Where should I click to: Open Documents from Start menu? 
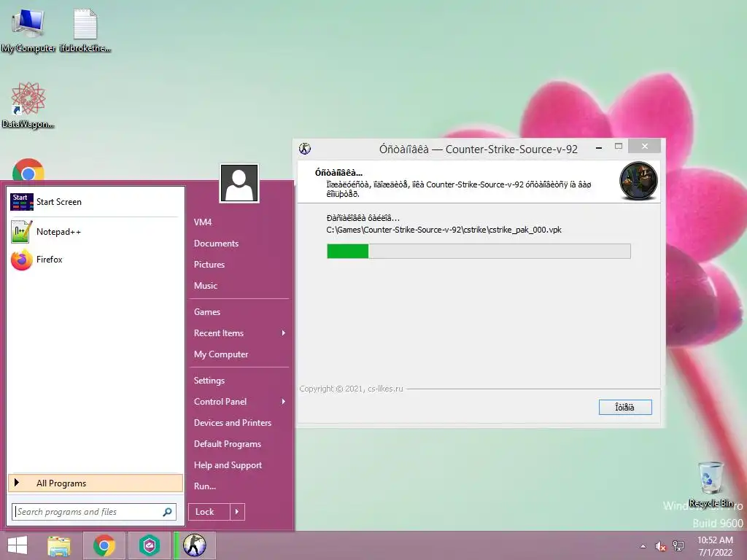[216, 244]
